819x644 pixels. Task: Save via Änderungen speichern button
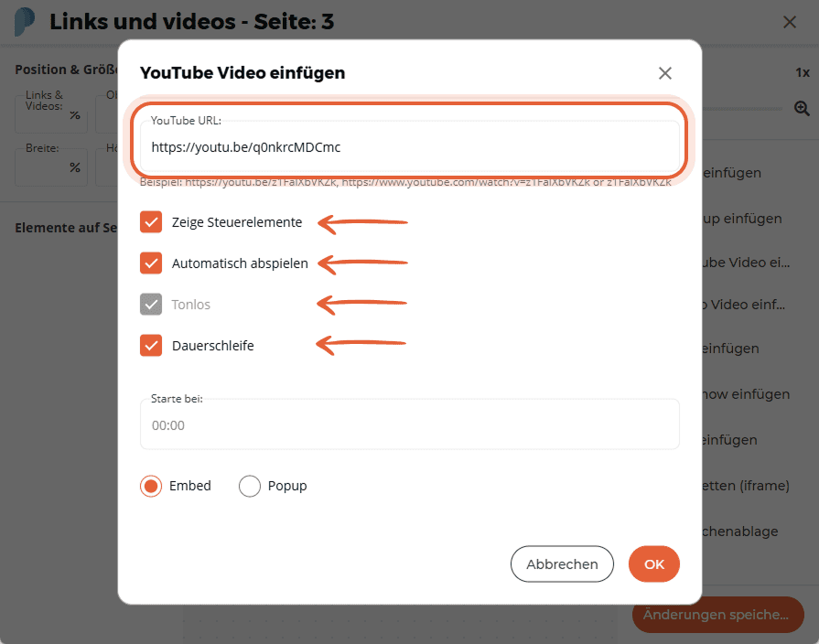[717, 615]
